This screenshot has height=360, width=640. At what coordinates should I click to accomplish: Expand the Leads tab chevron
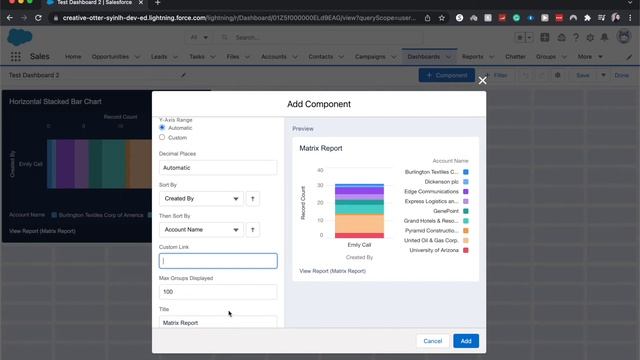pos(175,57)
